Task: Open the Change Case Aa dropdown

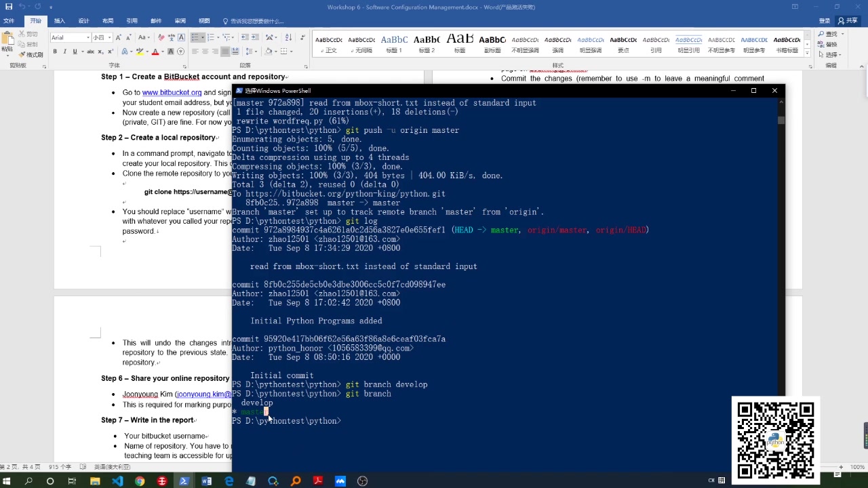Action: tap(144, 37)
